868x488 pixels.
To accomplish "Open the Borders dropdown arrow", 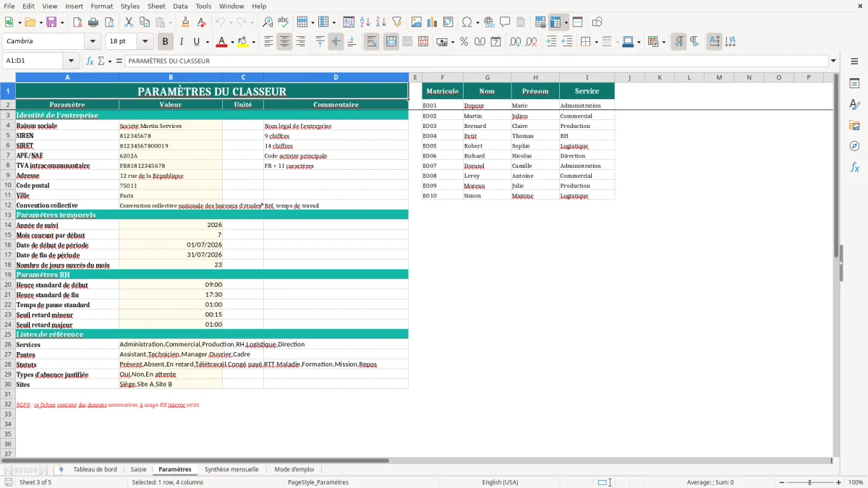I will [597, 42].
